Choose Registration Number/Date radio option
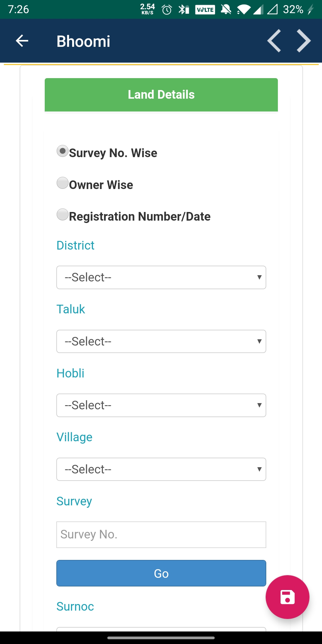The image size is (322, 644). pos(62,214)
